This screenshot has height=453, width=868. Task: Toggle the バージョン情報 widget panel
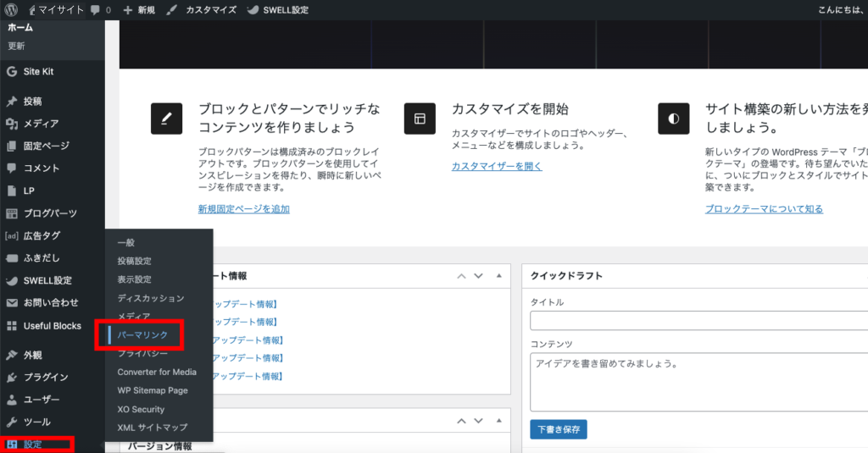pos(498,421)
